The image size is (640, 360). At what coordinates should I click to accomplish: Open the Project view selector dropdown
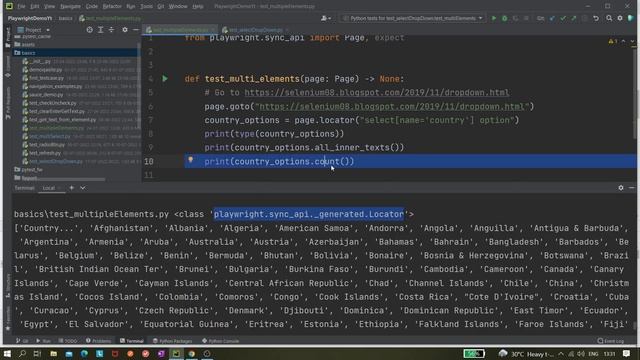33,30
